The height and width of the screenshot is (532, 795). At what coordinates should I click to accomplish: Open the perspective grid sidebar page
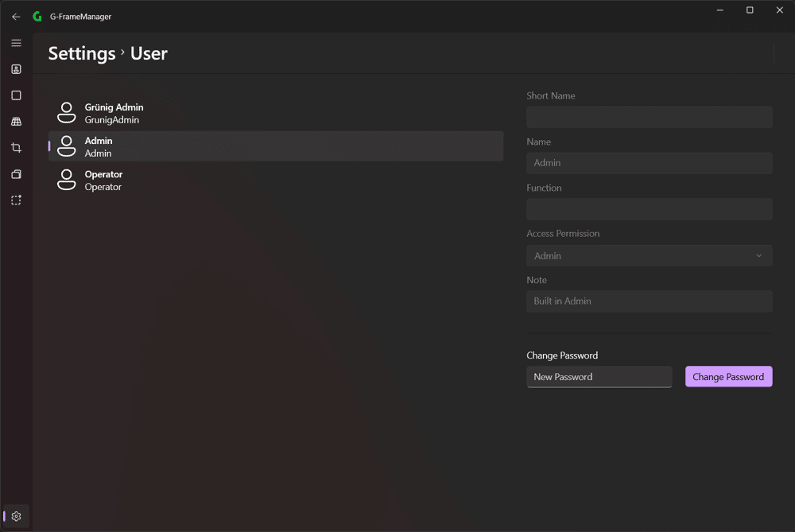(16, 122)
